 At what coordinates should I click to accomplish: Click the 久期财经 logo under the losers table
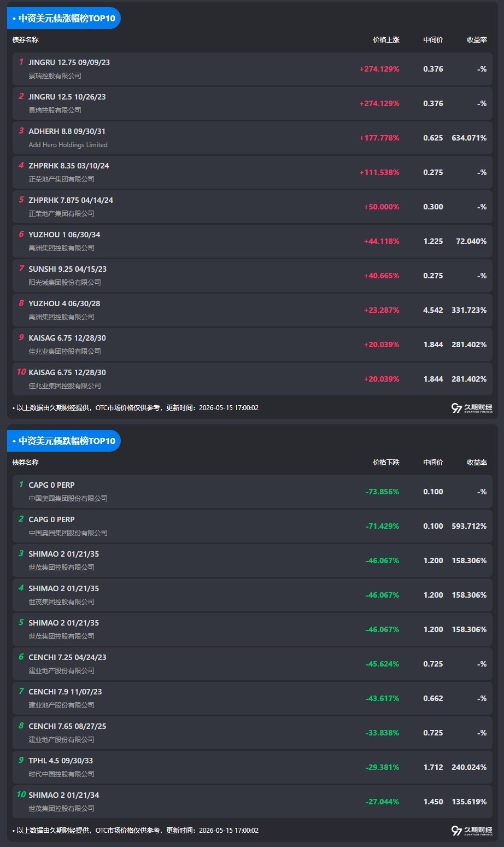pos(472,831)
